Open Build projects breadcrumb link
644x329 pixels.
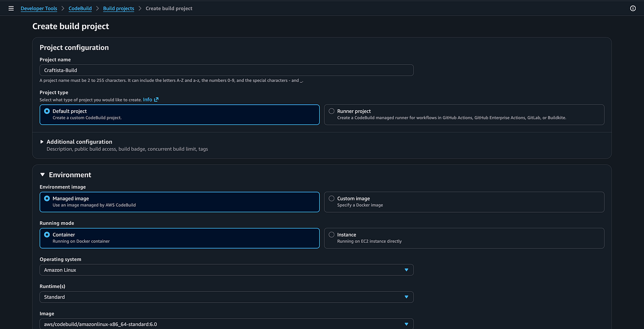119,8
